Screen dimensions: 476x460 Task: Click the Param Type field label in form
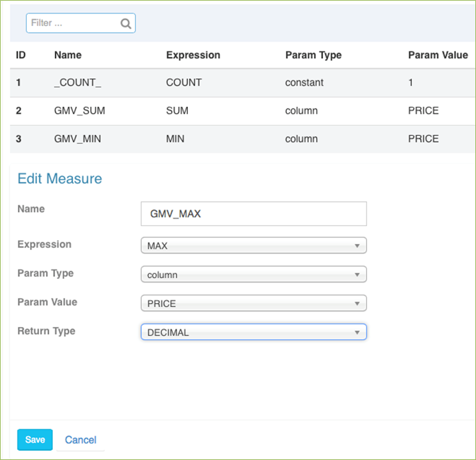click(x=45, y=273)
